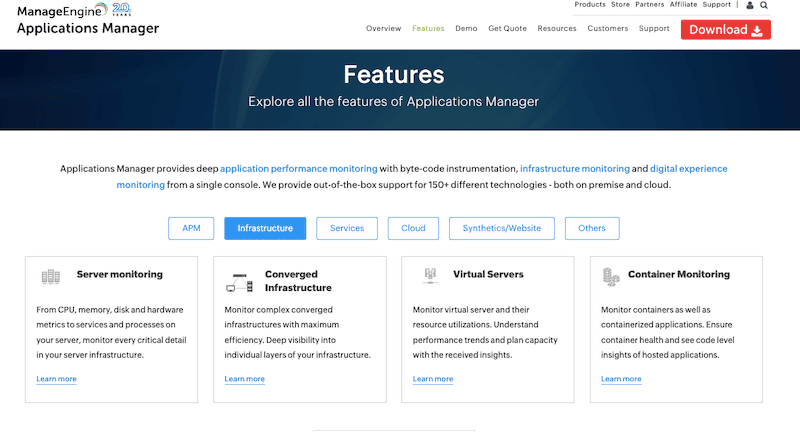The height and width of the screenshot is (432, 800).
Task: Click the Converged Infrastructure card heading
Action: point(298,281)
